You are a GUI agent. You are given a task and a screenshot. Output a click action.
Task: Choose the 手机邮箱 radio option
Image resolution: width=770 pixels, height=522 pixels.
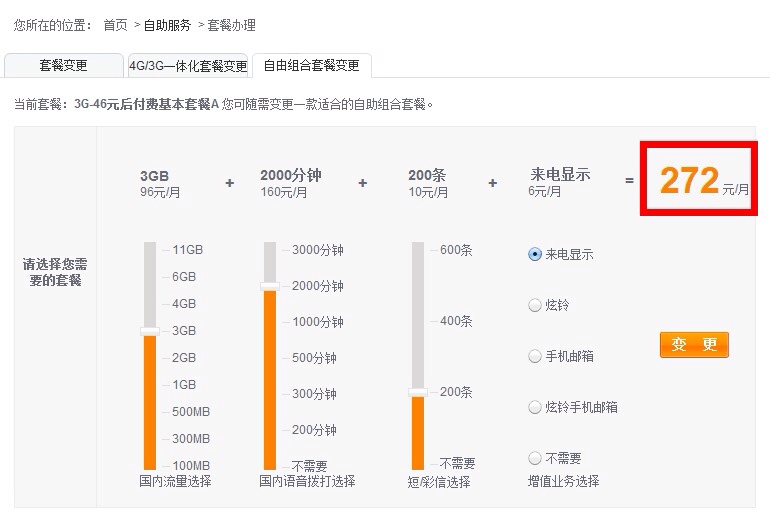[x=535, y=356]
